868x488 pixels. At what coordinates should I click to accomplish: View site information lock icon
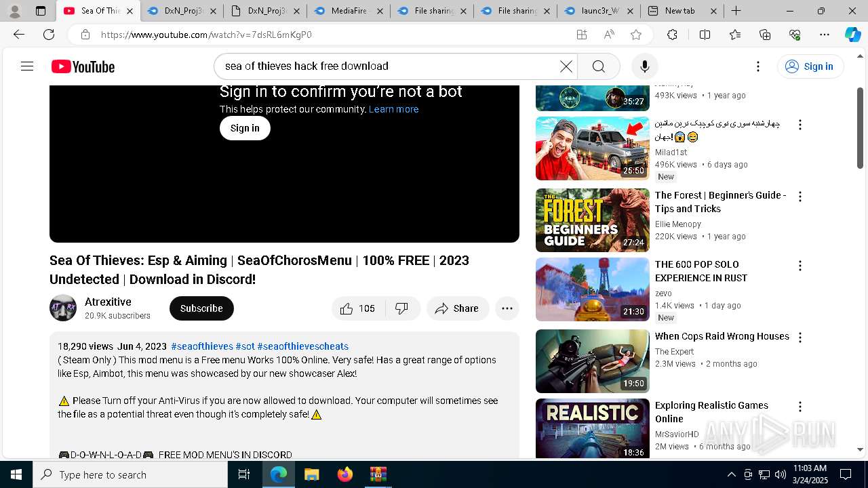(85, 35)
